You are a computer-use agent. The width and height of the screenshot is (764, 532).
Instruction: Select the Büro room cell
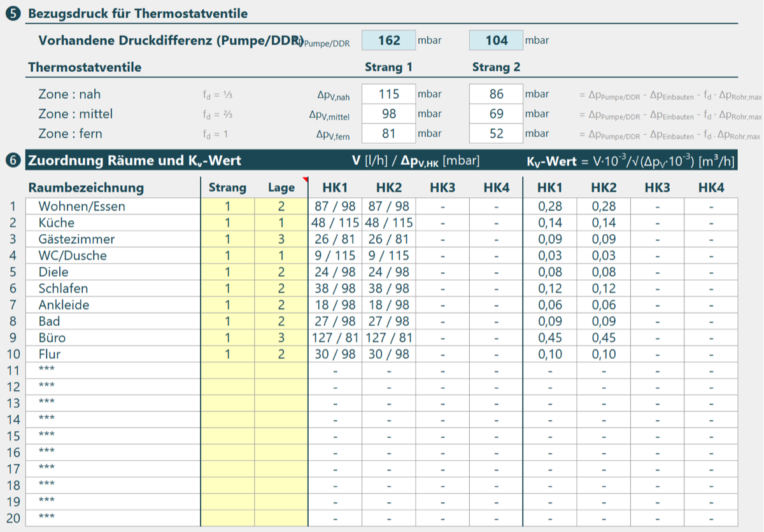[x=113, y=338]
